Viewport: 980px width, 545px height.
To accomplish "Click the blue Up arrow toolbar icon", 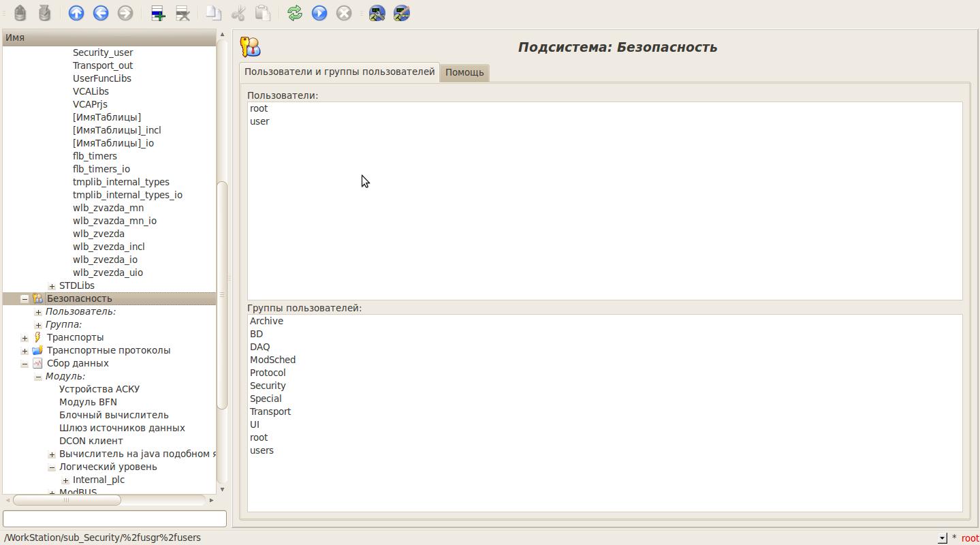I will coord(76,13).
